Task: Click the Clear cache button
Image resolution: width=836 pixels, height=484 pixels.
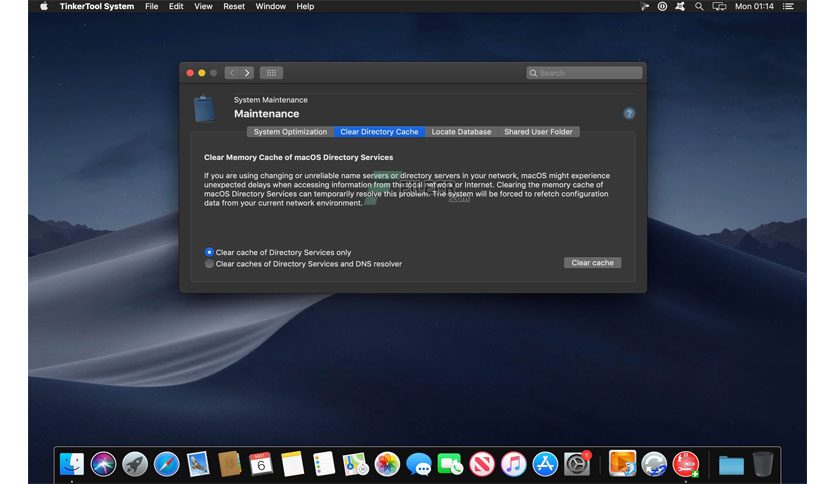Action: click(592, 263)
